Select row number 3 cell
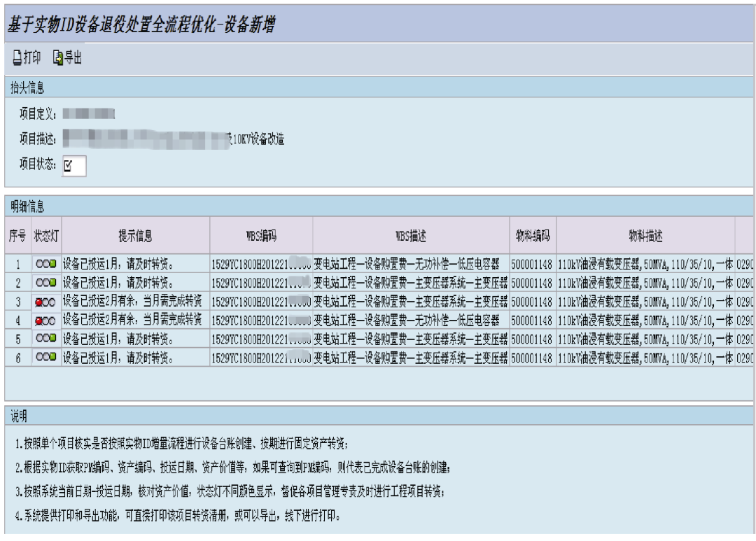This screenshot has width=756, height=541. [x=17, y=302]
